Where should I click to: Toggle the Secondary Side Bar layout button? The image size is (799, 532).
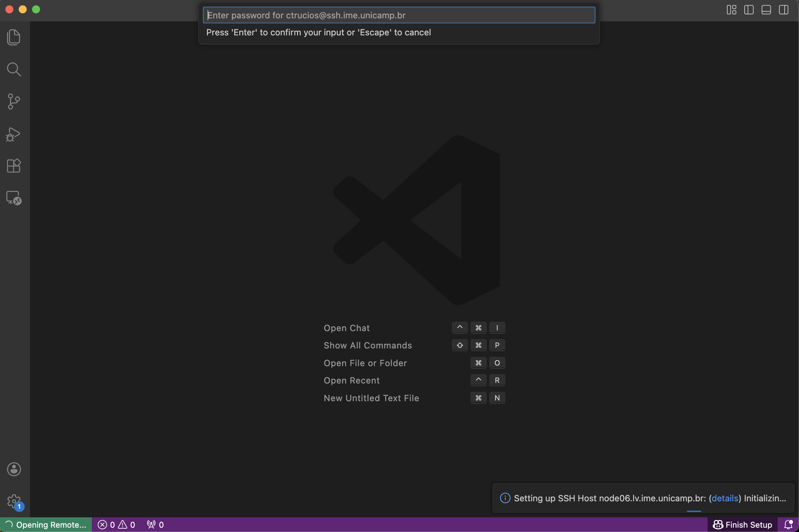click(x=783, y=10)
